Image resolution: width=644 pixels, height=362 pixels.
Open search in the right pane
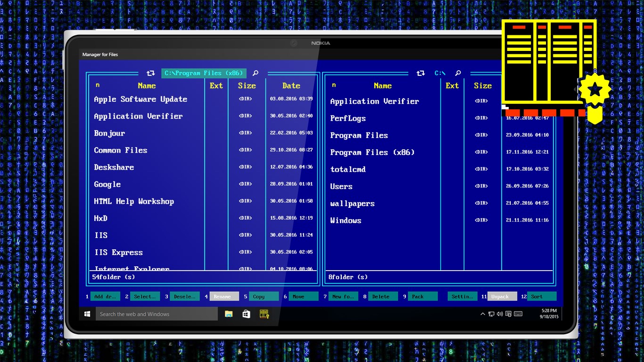(x=457, y=73)
